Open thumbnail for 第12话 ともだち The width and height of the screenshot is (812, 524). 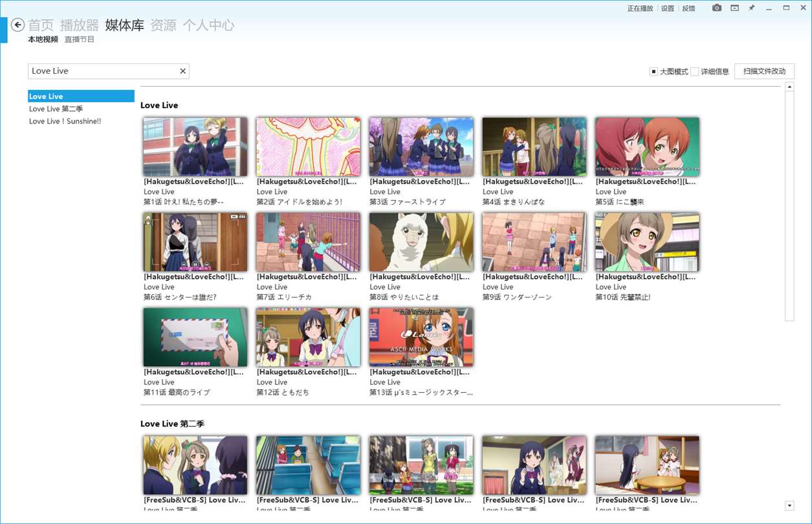tap(308, 337)
